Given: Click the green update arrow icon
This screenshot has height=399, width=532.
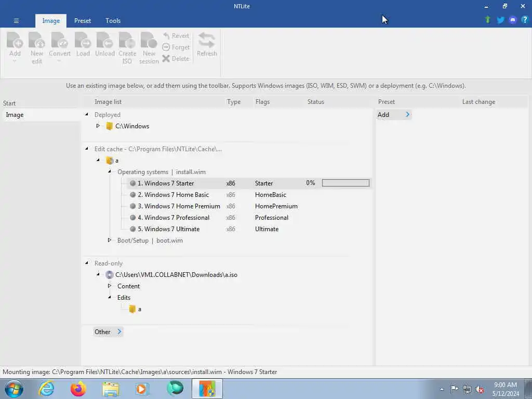Looking at the screenshot, I should (x=487, y=20).
